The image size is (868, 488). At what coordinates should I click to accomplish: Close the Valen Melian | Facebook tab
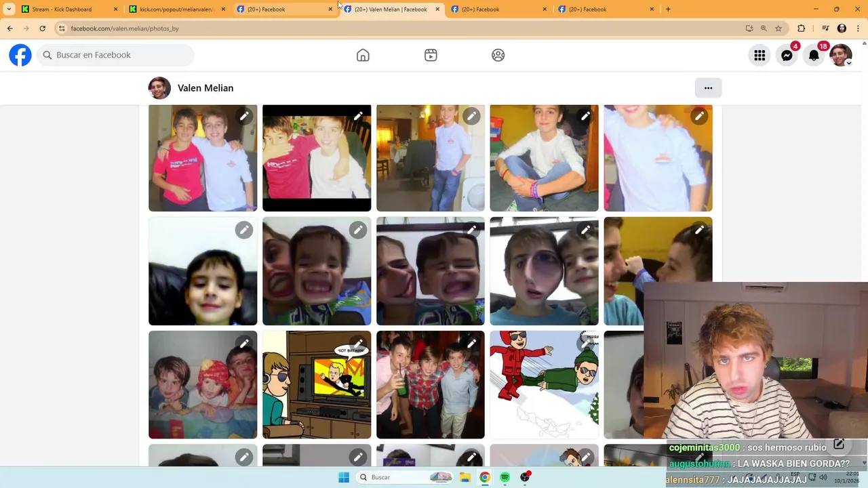[x=437, y=9]
